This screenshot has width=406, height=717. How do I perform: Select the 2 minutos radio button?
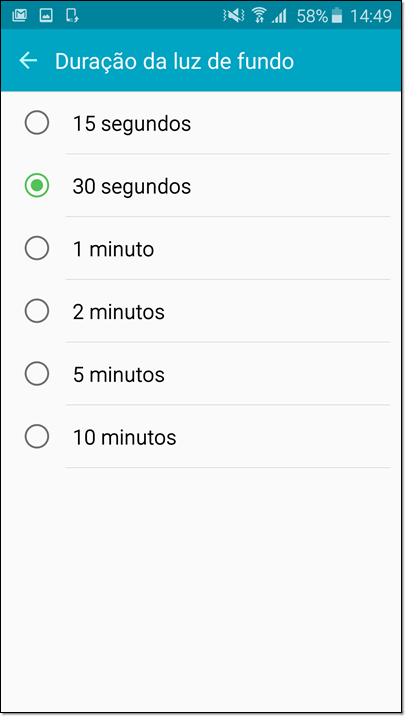pos(37,311)
